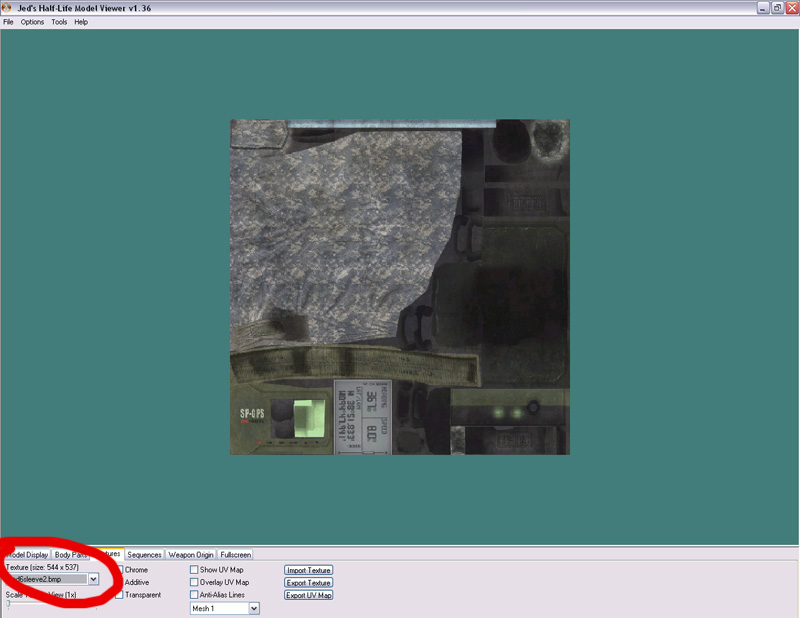Switch to the Sequences tab
The height and width of the screenshot is (618, 800).
coord(144,554)
